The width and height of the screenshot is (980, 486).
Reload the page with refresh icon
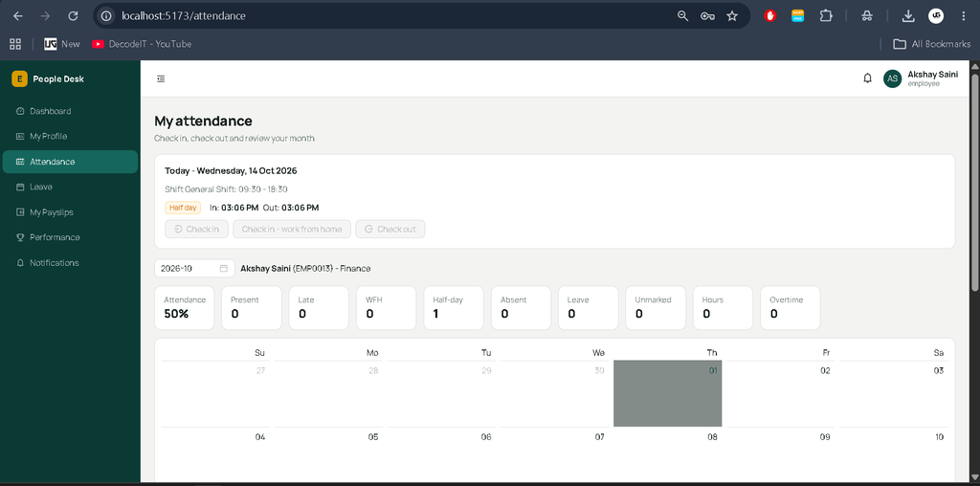[73, 16]
